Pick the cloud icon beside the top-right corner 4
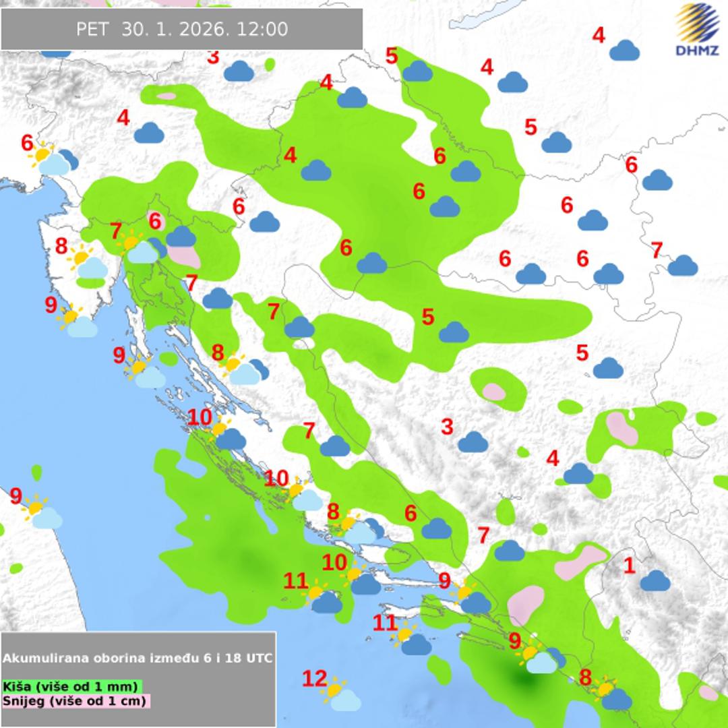 [624, 50]
